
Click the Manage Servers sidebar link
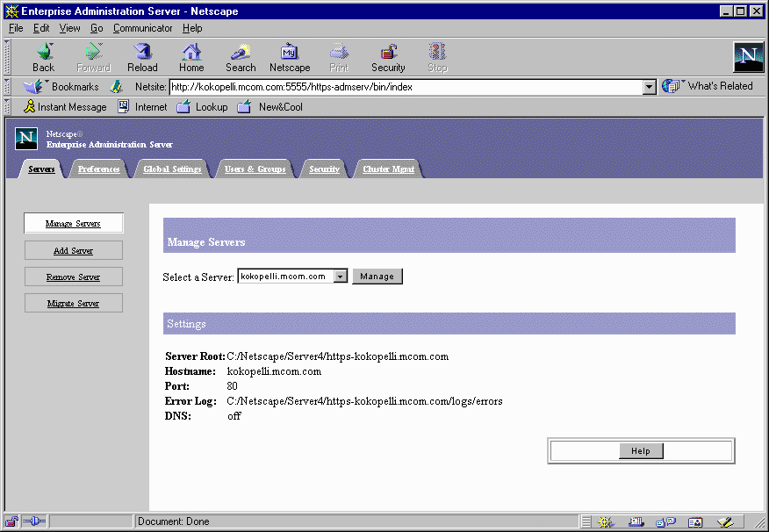coord(73,224)
